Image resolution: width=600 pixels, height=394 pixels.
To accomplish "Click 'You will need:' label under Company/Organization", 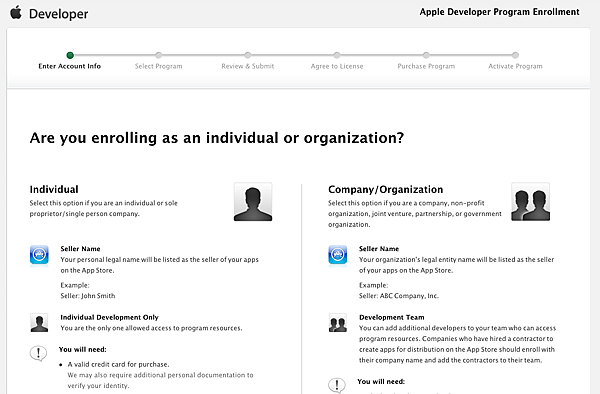I will click(x=381, y=381).
